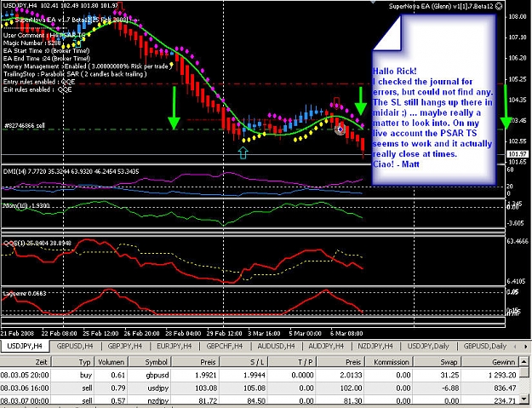
Task: Click the 108.00 price scale label
Action: (517, 17)
